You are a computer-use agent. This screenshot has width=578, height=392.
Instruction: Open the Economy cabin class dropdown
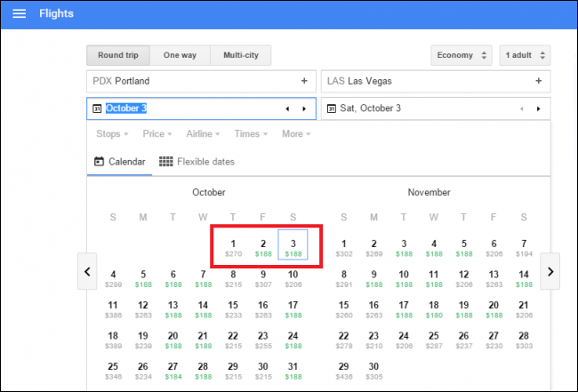(x=462, y=55)
